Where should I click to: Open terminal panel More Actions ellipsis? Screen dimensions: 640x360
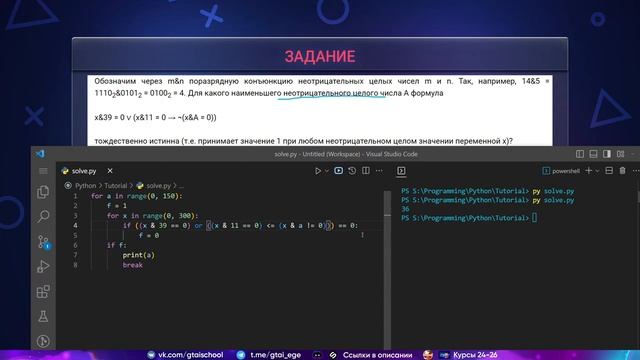click(x=636, y=171)
